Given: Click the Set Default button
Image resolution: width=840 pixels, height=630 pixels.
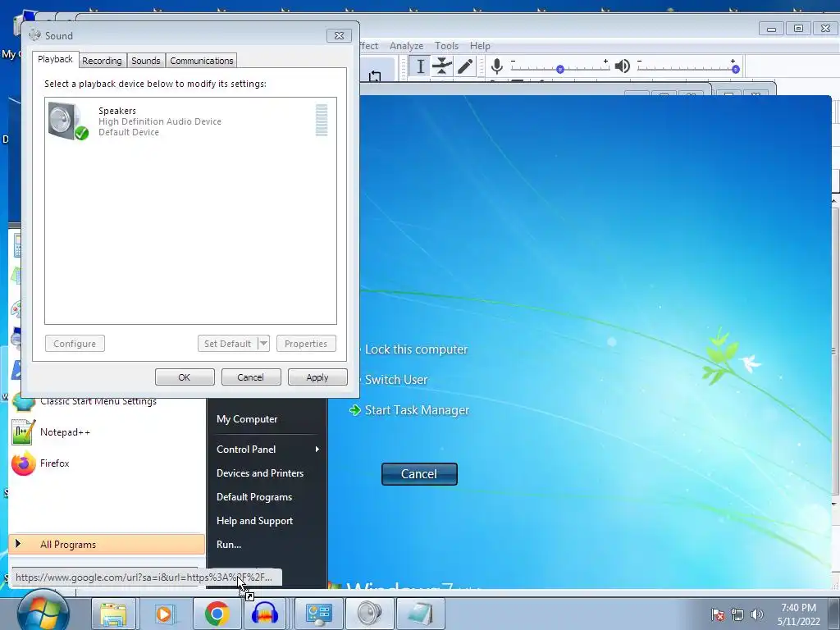Looking at the screenshot, I should pos(228,344).
